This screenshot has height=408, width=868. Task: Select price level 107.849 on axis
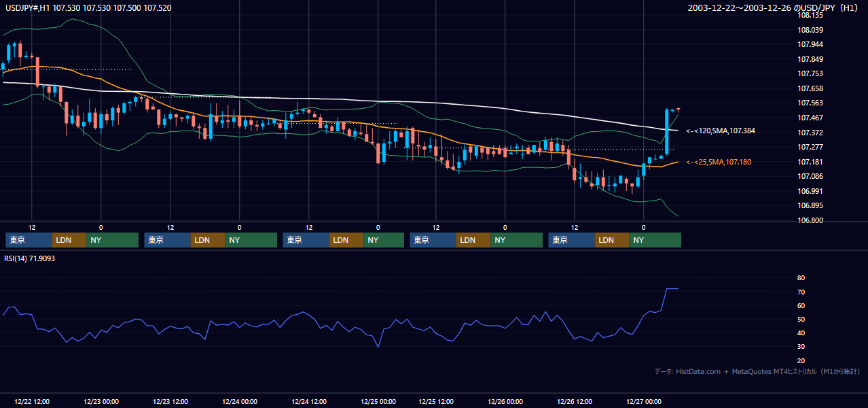point(811,59)
